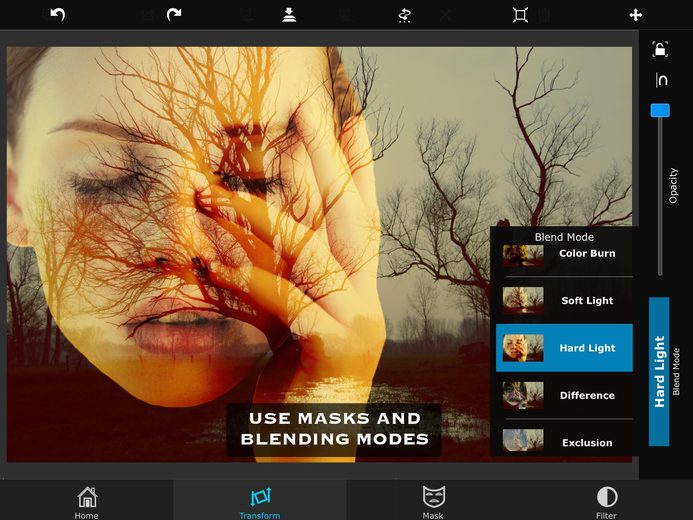The width and height of the screenshot is (693, 520).
Task: Click the blue Opacity slider handle
Action: (x=660, y=110)
